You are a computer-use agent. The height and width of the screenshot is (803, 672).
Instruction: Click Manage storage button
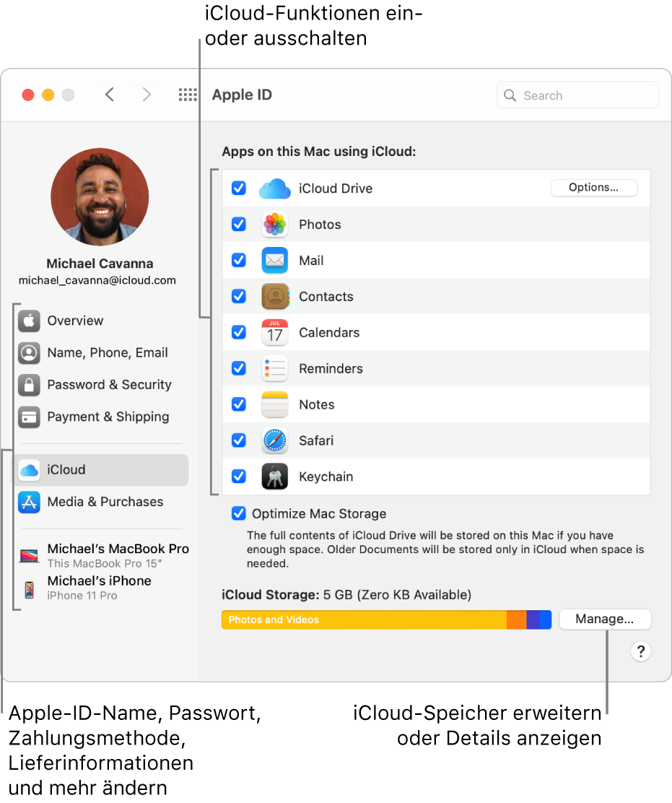pos(605,619)
